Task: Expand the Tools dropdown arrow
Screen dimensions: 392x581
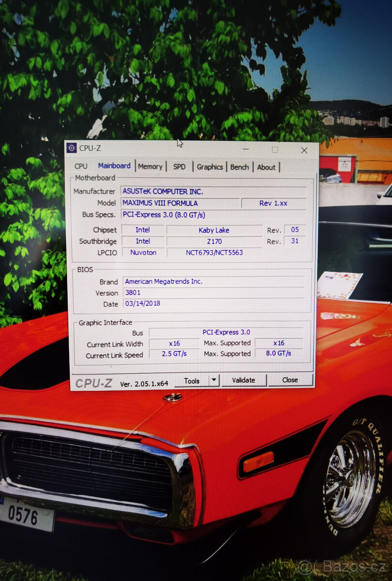Action: [x=214, y=381]
